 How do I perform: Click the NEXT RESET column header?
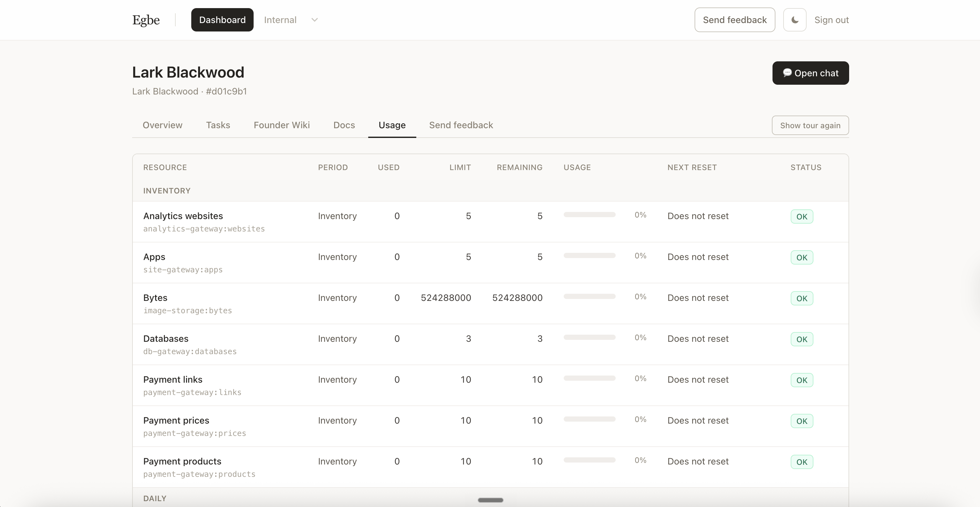(692, 167)
